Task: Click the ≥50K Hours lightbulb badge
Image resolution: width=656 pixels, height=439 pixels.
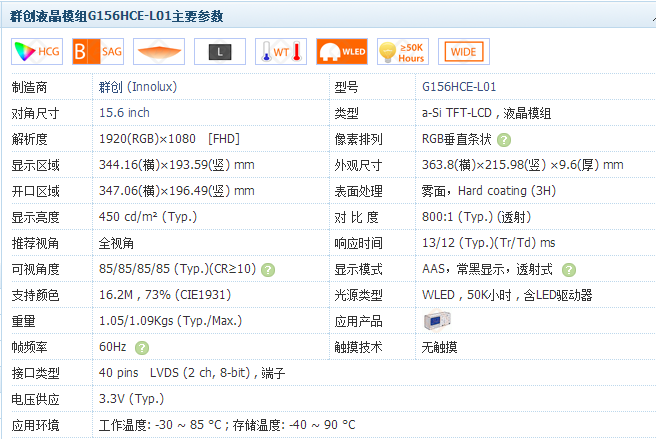Action: (x=402, y=51)
